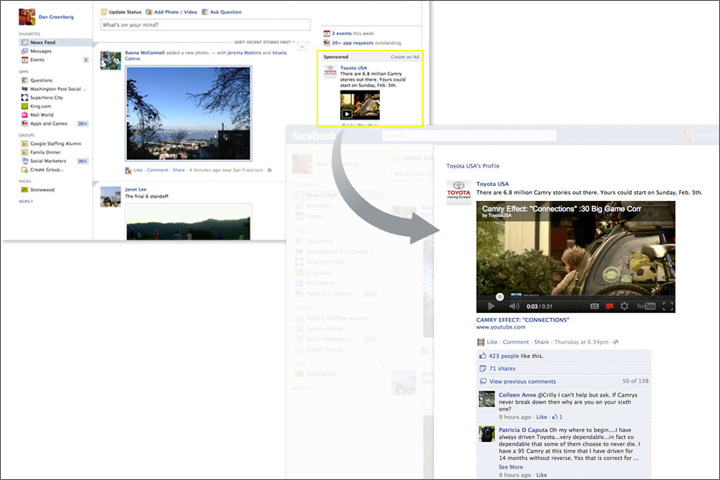Click the Questions app icon

(24, 80)
